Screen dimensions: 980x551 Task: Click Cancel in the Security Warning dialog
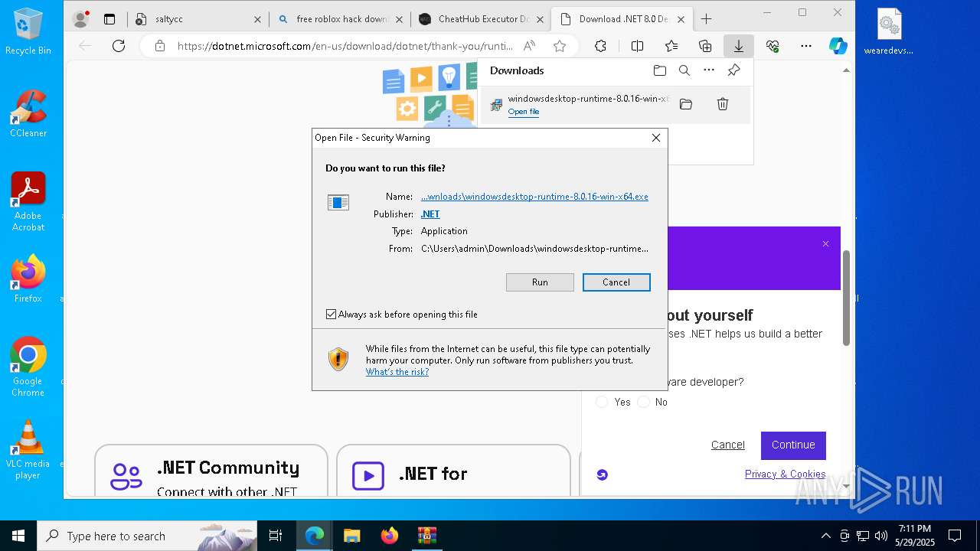coord(616,282)
